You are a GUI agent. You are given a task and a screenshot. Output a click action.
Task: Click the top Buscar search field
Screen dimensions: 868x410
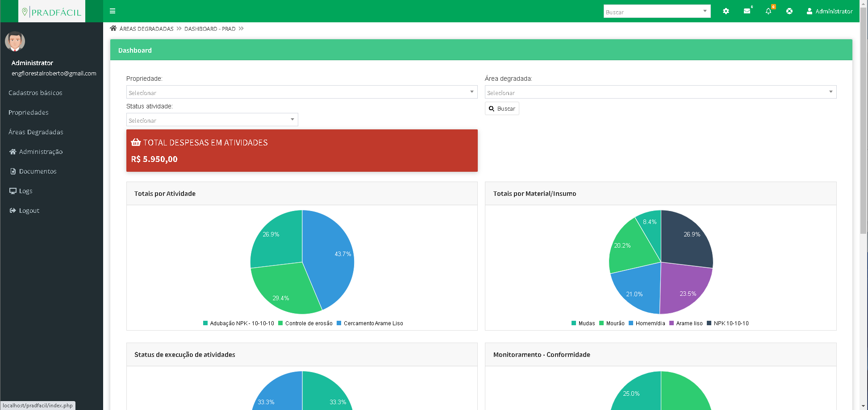(652, 12)
